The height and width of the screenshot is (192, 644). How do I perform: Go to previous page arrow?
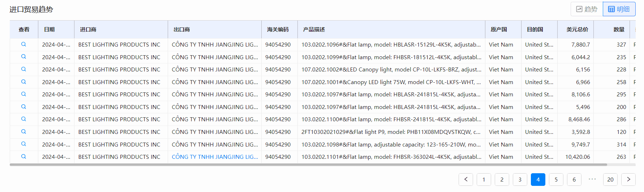[466, 179]
